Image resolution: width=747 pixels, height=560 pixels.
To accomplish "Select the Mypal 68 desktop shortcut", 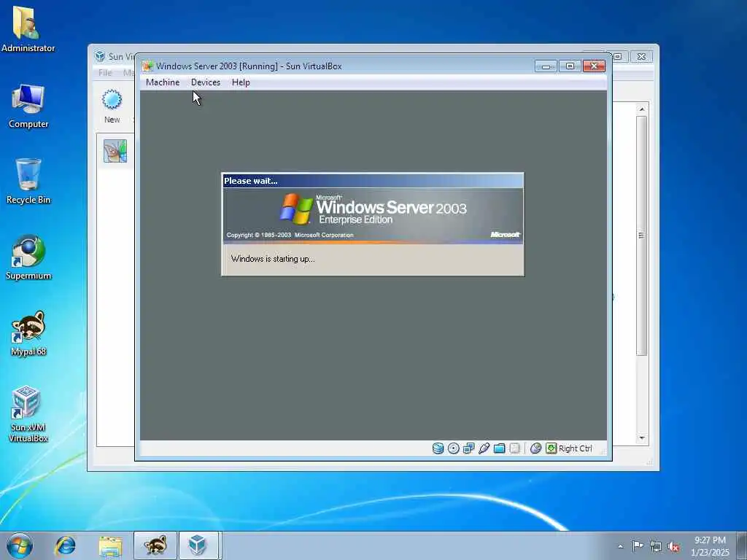I will pos(28,333).
